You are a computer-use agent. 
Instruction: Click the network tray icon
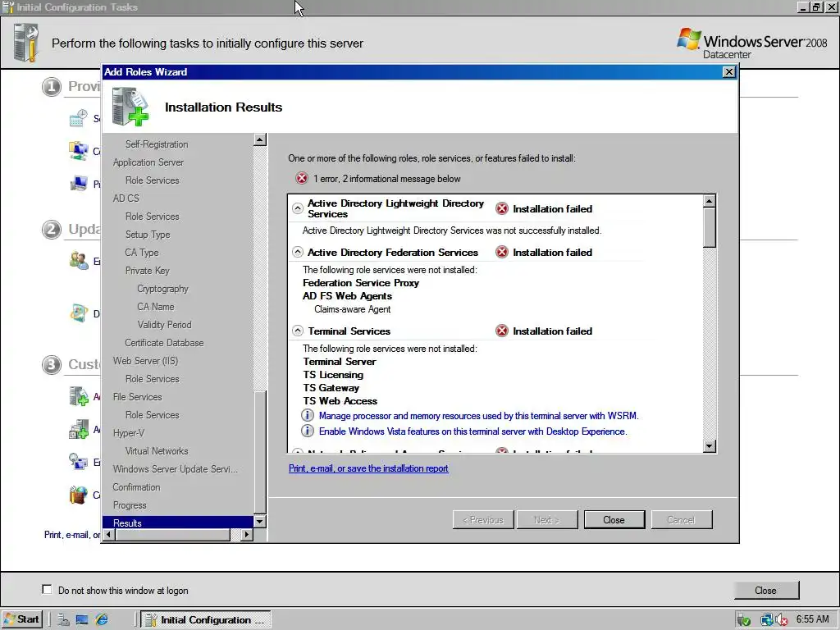tap(767, 620)
